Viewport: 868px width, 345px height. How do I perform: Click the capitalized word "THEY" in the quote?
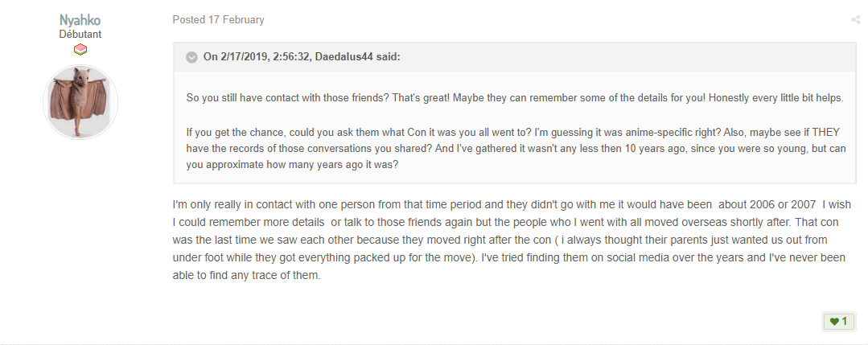(x=826, y=133)
